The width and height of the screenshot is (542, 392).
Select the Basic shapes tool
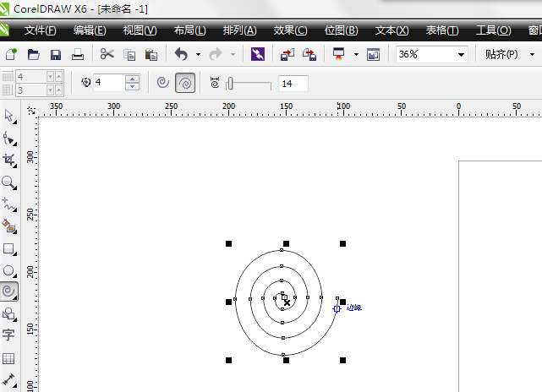pyautogui.click(x=9, y=314)
